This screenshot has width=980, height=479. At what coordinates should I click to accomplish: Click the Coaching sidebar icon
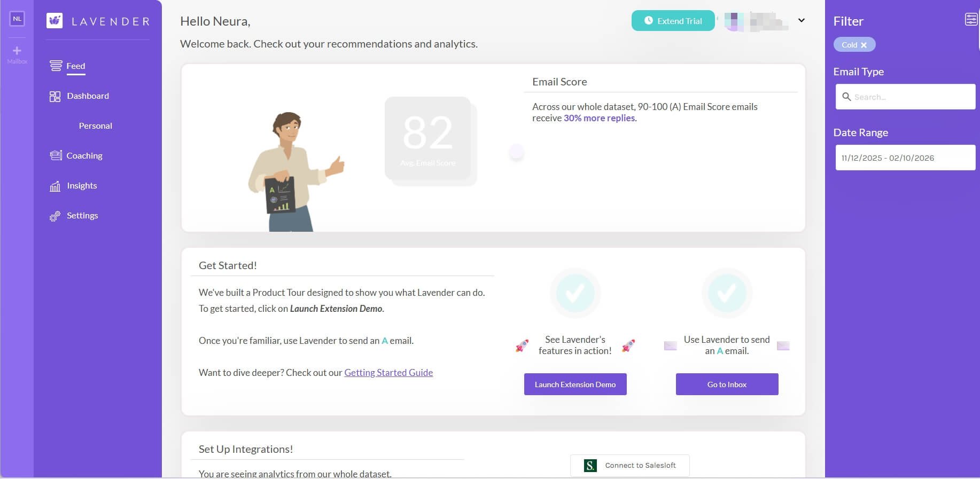[x=56, y=155]
